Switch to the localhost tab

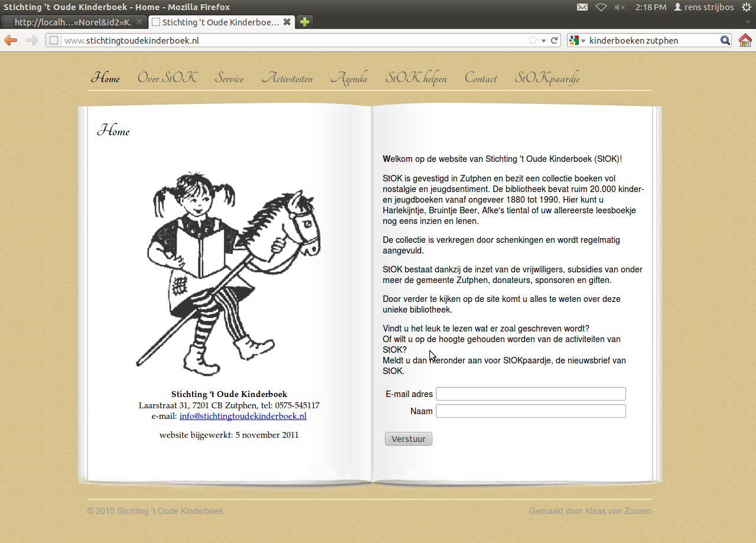(71, 22)
